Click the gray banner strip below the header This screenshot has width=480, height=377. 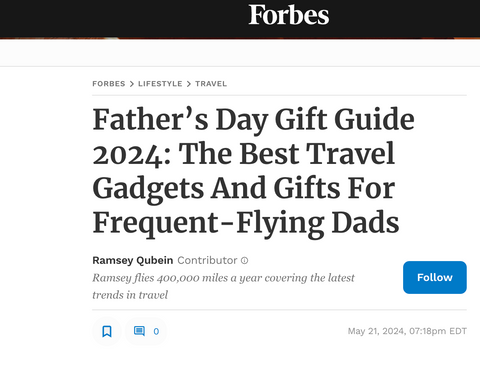coord(240,53)
